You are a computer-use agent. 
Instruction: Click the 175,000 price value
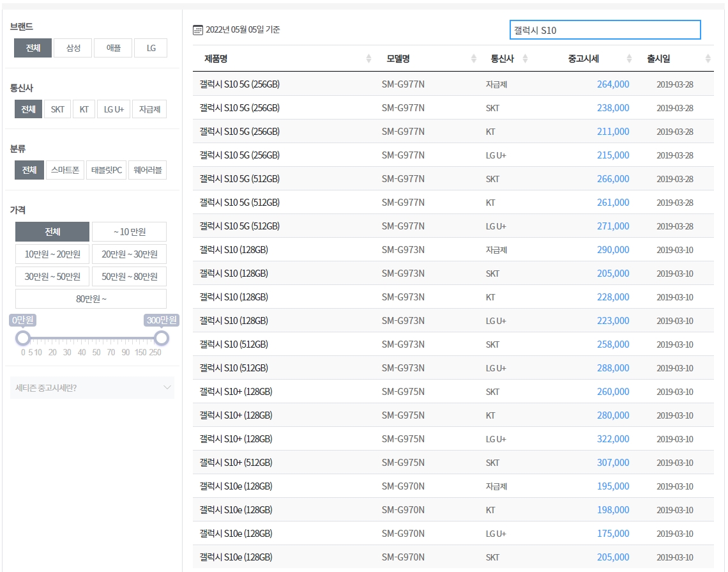click(613, 534)
